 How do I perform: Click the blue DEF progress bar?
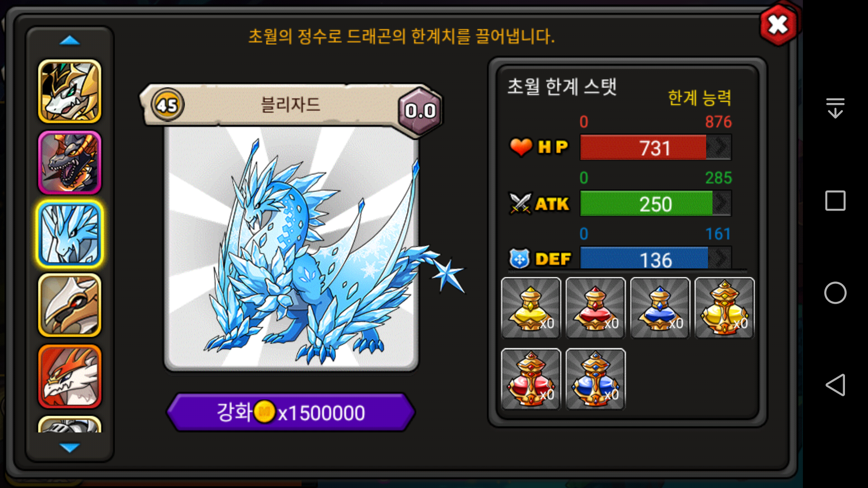pyautogui.click(x=656, y=258)
